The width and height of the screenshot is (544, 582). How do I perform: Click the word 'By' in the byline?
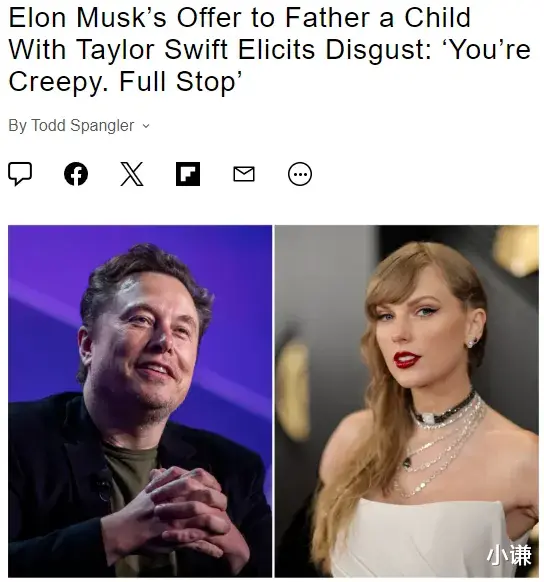pos(17,125)
